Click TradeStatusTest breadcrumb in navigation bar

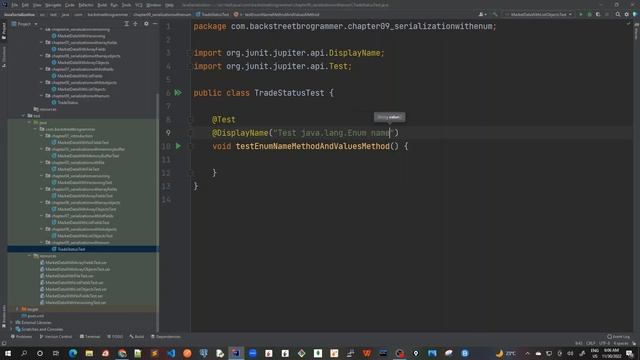(212, 14)
